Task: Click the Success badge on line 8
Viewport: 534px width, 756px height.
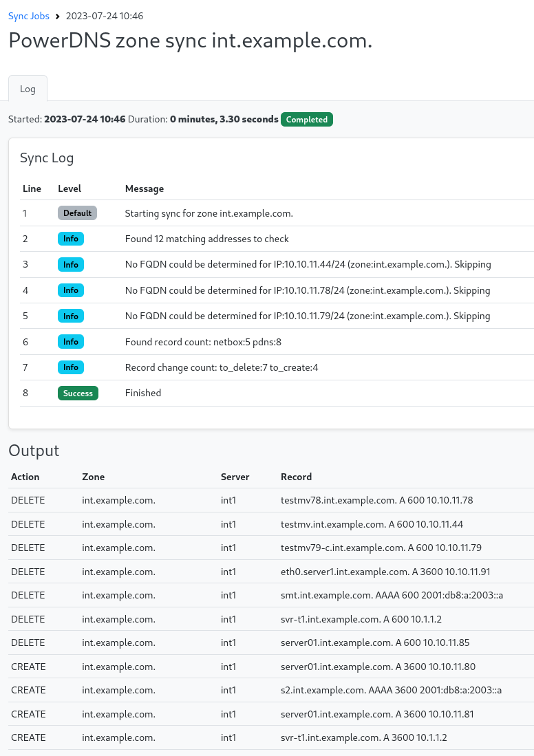Action: (78, 393)
